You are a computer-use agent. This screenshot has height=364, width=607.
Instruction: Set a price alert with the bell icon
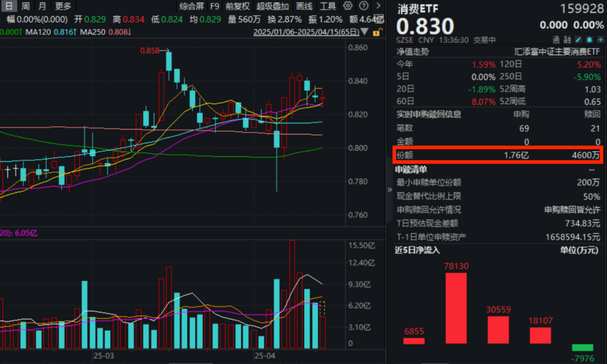590,40
